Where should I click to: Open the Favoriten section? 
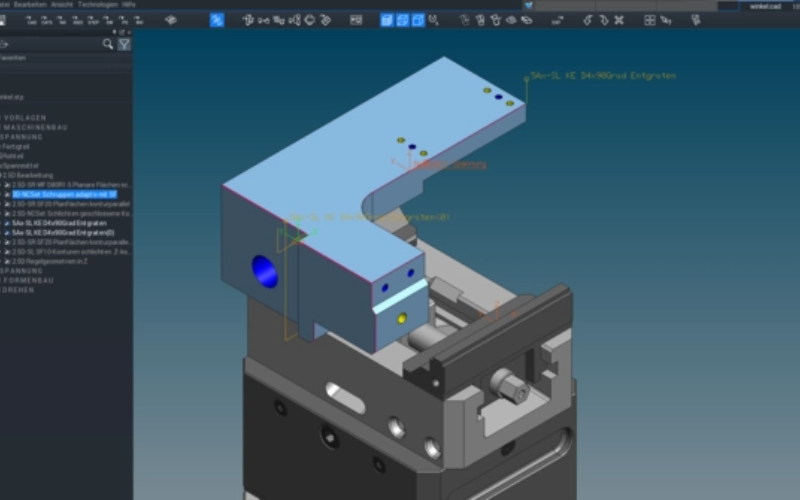(13, 58)
